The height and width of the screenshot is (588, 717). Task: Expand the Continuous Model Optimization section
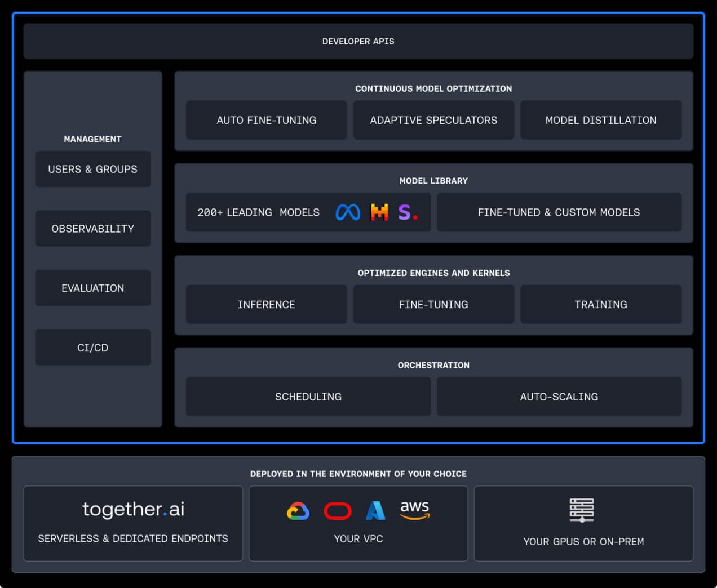433,88
